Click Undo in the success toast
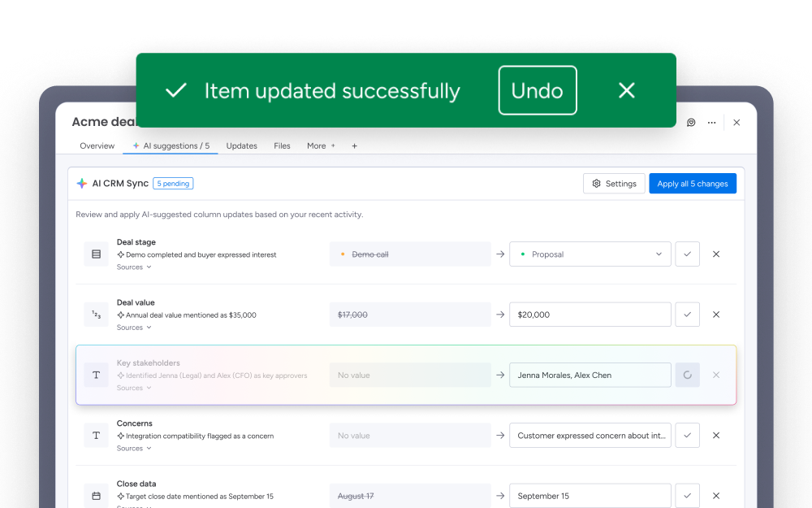 (x=538, y=90)
